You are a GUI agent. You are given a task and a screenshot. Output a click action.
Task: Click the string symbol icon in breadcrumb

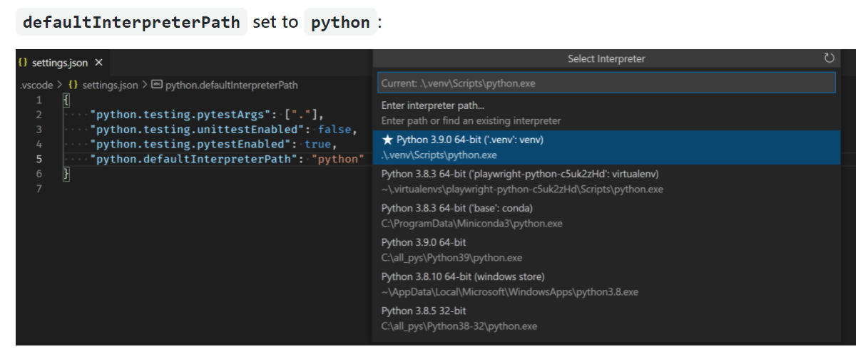157,85
